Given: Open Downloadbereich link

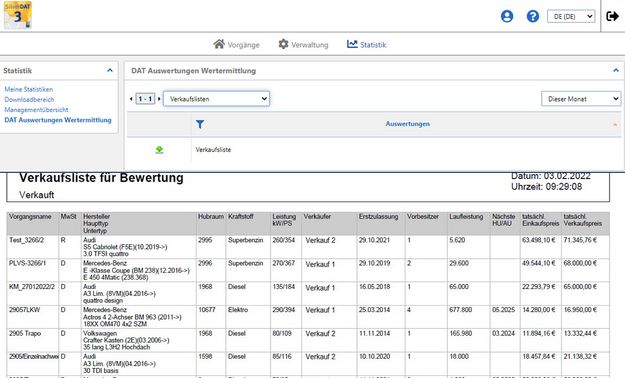Looking at the screenshot, I should pos(29,99).
